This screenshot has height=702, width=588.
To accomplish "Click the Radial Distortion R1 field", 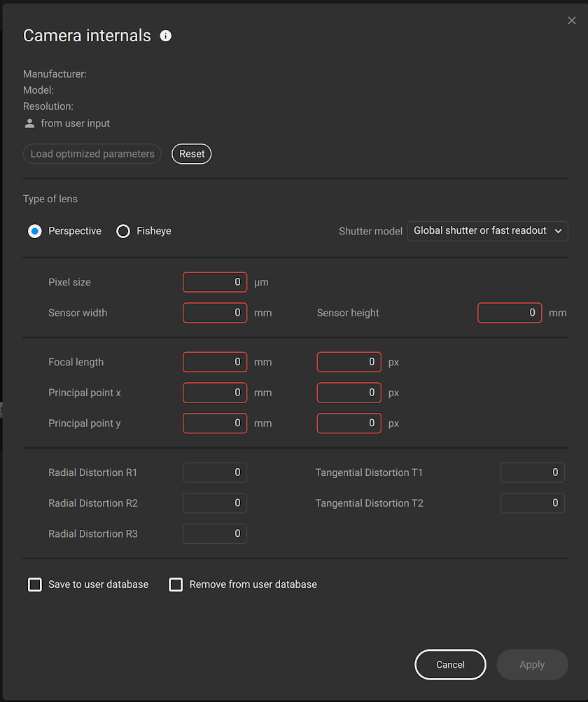I will coord(215,472).
